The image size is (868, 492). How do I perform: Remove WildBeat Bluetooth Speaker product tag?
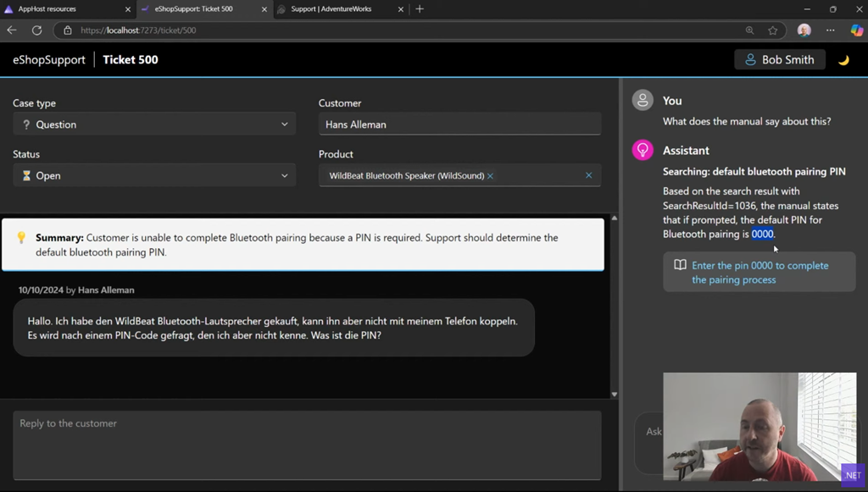(x=490, y=176)
